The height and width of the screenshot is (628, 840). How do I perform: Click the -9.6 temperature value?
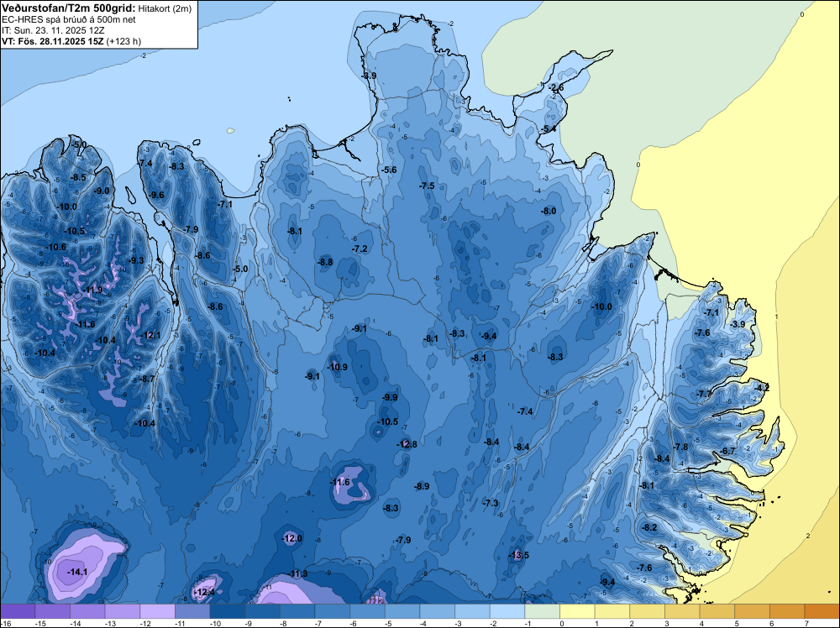[x=156, y=195]
